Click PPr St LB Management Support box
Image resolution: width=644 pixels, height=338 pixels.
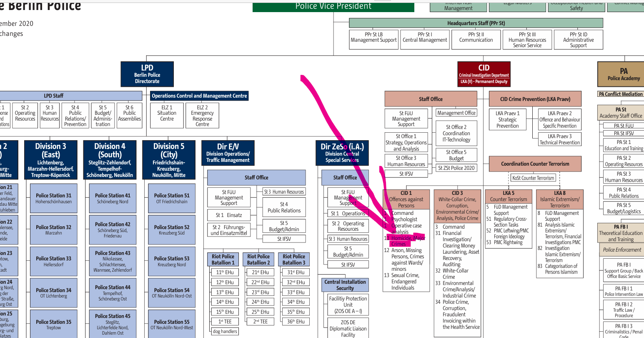(374, 39)
